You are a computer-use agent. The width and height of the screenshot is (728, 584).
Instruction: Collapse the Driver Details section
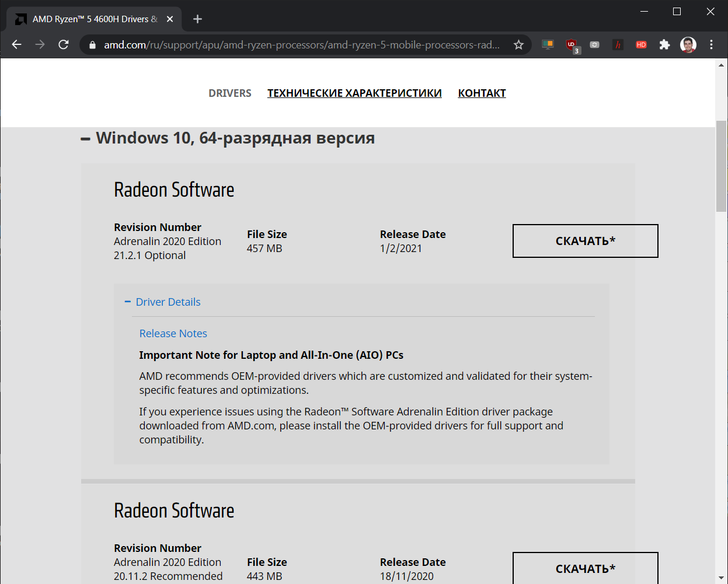(x=162, y=302)
